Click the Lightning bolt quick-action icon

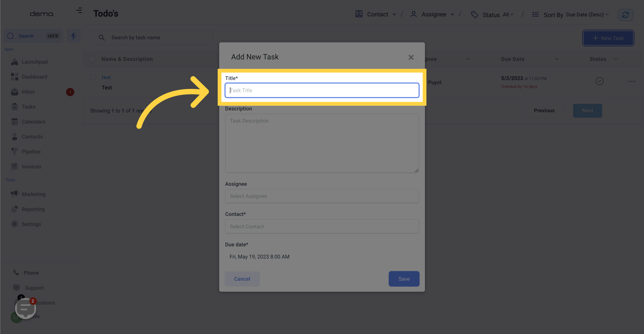point(74,36)
